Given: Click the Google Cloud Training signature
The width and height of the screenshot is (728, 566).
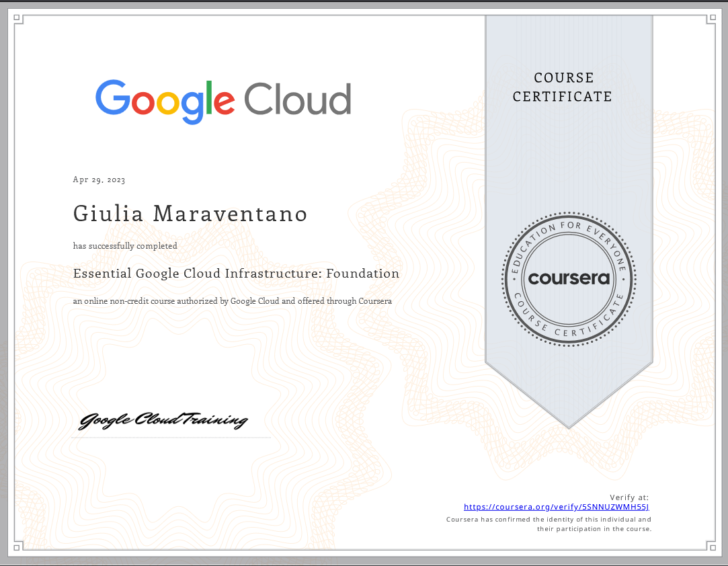Looking at the screenshot, I should click(x=163, y=421).
